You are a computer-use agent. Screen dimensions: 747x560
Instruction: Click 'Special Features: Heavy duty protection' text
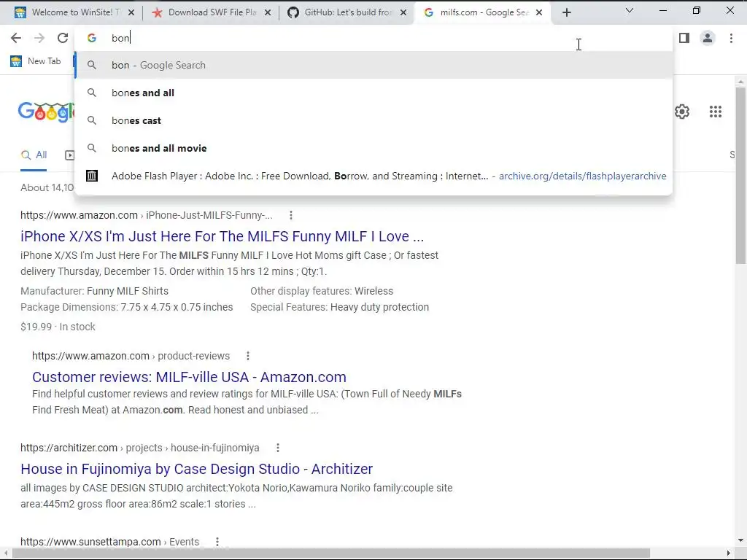click(x=340, y=307)
